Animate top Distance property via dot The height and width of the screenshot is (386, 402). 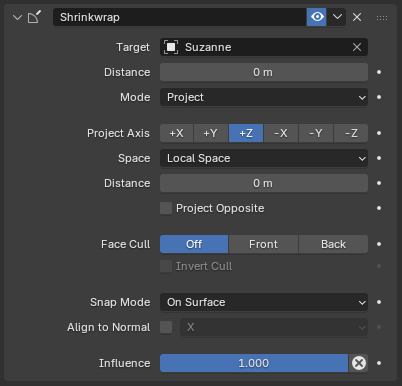[x=379, y=72]
